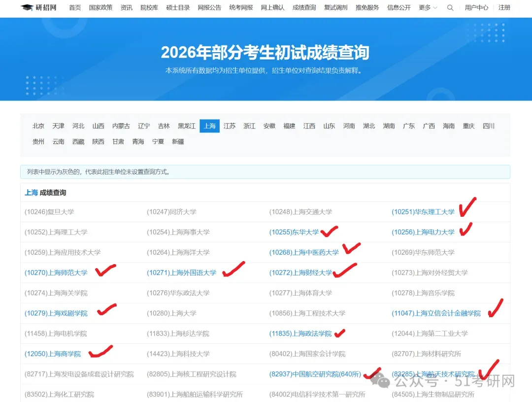Click greyed (10246)复旦大学 entry

49,212
